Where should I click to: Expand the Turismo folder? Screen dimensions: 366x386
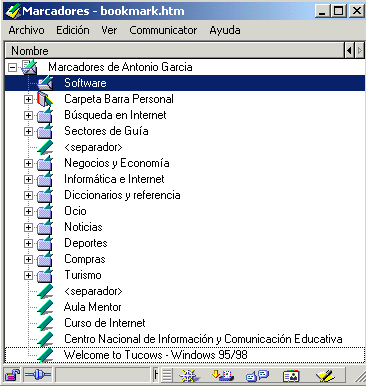[x=28, y=275]
